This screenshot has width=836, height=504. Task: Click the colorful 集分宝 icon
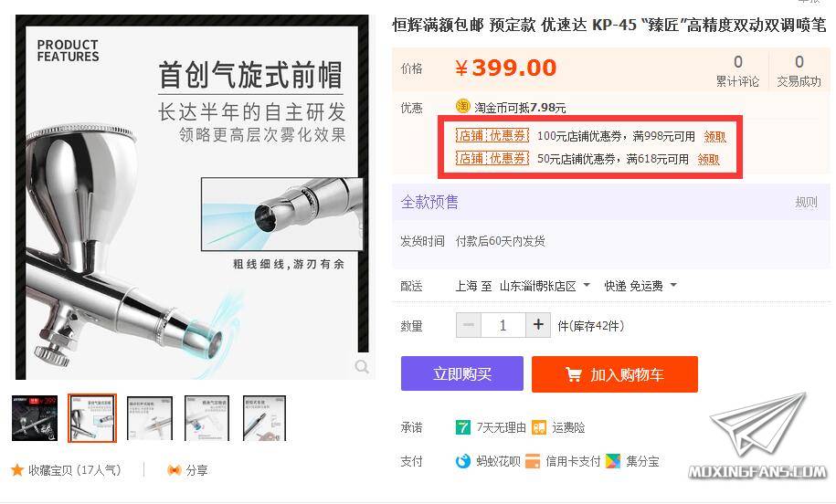click(613, 461)
